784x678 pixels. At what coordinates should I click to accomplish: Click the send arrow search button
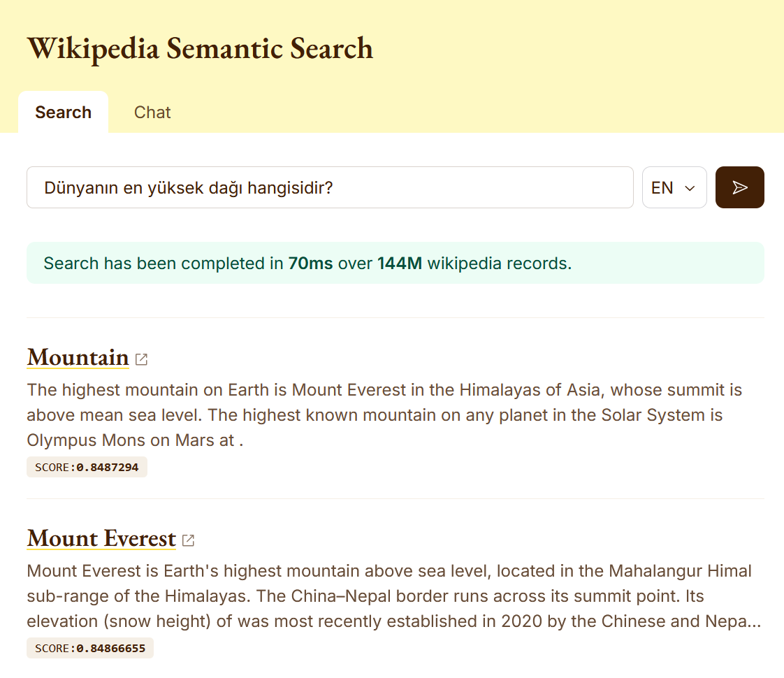coord(739,187)
